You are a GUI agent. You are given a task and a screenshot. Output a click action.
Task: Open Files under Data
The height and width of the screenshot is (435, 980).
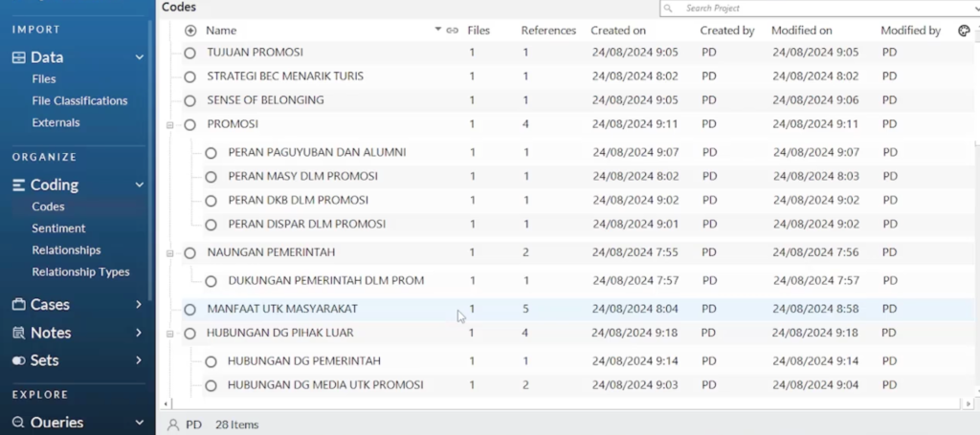coord(44,79)
